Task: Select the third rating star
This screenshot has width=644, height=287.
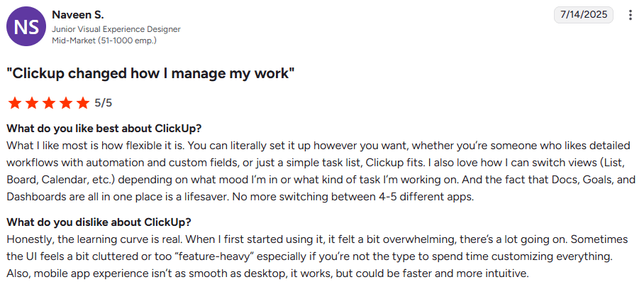Action: click(x=49, y=103)
